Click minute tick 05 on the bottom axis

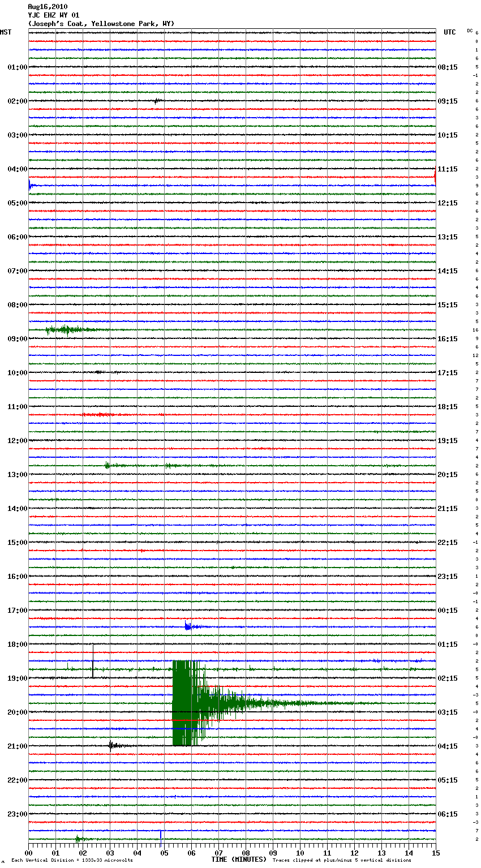(x=164, y=853)
